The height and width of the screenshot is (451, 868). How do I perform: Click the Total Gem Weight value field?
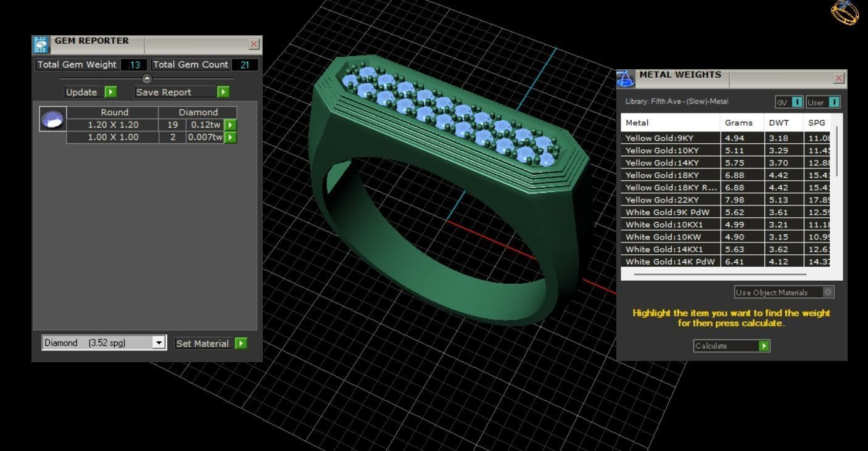tap(134, 65)
